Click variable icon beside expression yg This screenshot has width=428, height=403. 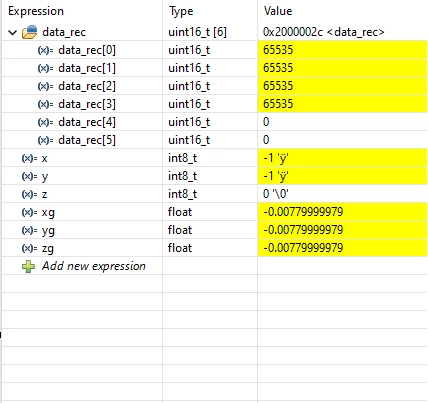(29, 230)
